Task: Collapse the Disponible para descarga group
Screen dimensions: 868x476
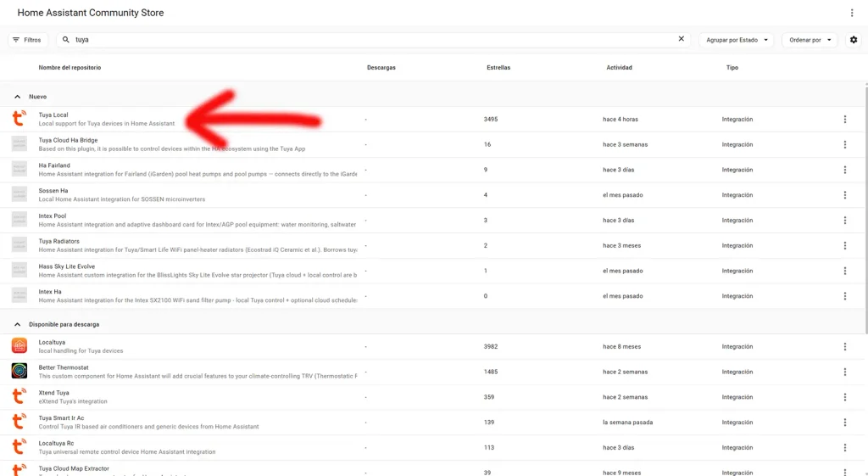Action: (x=17, y=324)
